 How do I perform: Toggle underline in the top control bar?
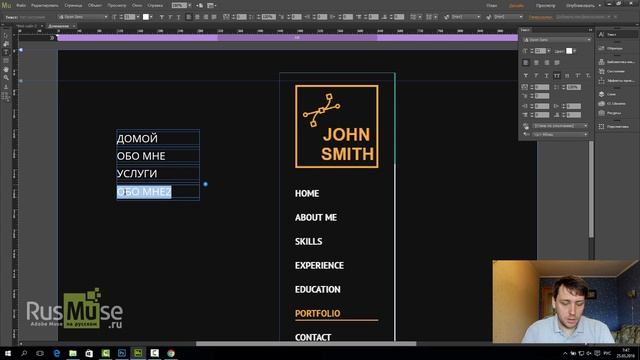(178, 17)
